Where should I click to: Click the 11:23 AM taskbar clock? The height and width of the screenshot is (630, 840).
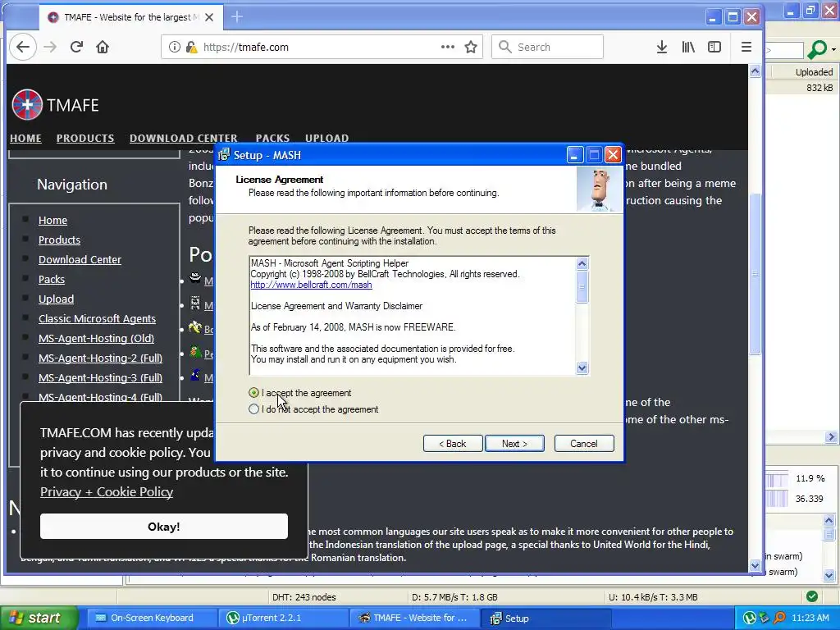coord(810,619)
